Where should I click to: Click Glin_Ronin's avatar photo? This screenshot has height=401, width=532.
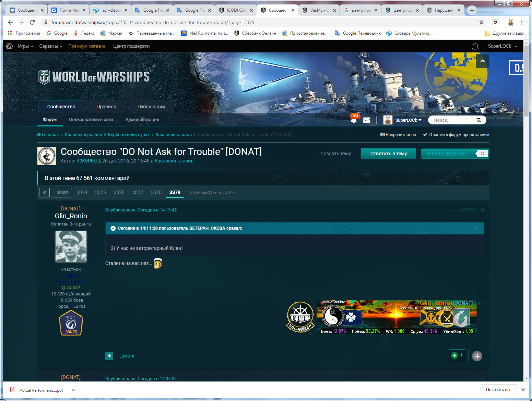71,247
